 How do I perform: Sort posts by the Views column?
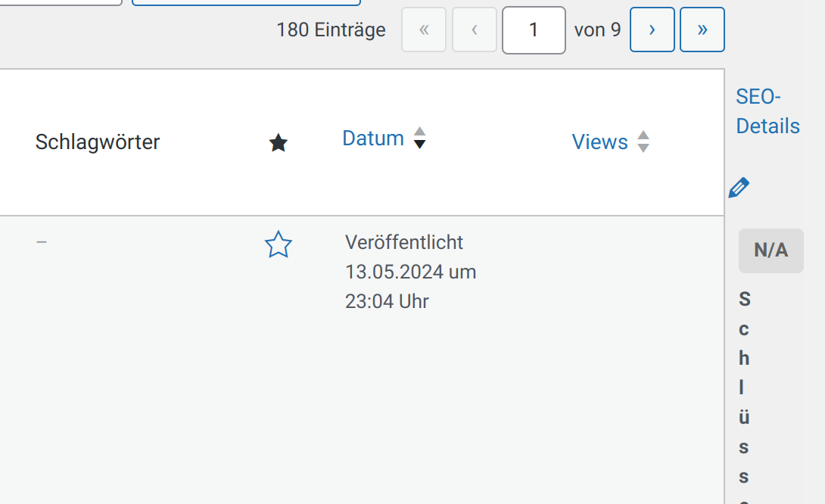point(599,142)
